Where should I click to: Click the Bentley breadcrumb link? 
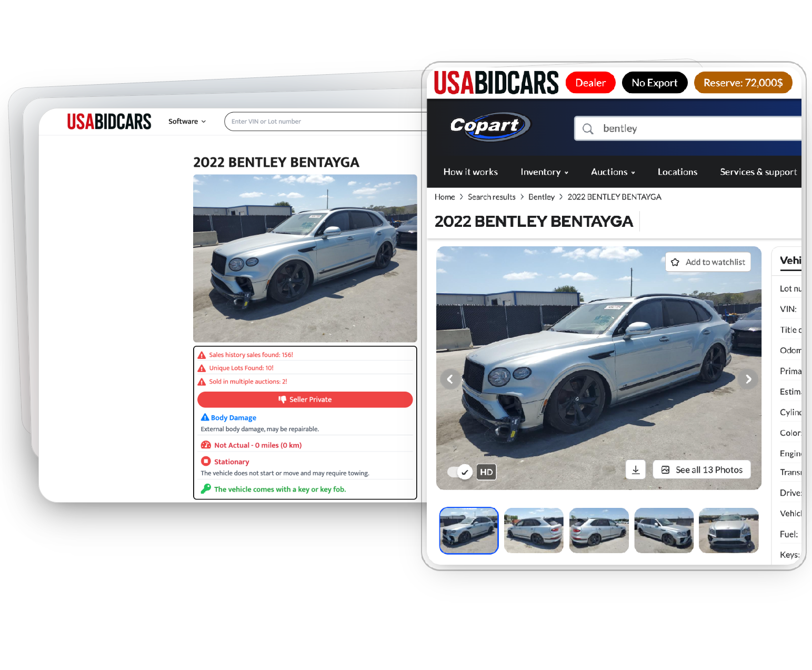tap(542, 197)
